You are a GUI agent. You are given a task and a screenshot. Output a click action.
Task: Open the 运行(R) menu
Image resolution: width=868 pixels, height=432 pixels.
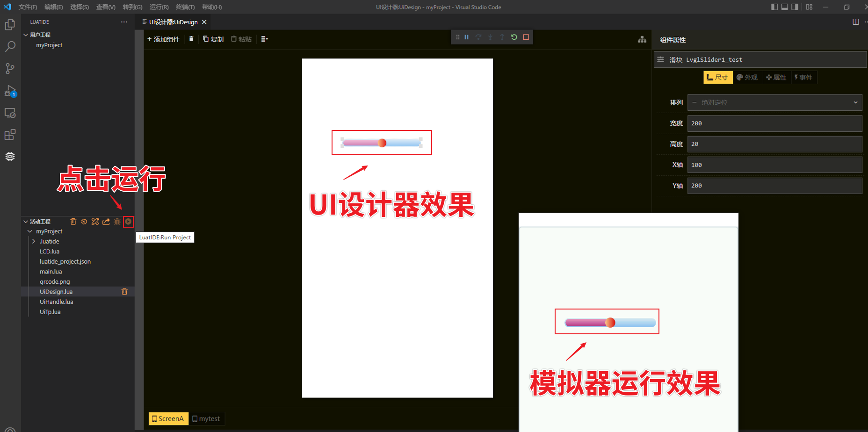click(159, 7)
